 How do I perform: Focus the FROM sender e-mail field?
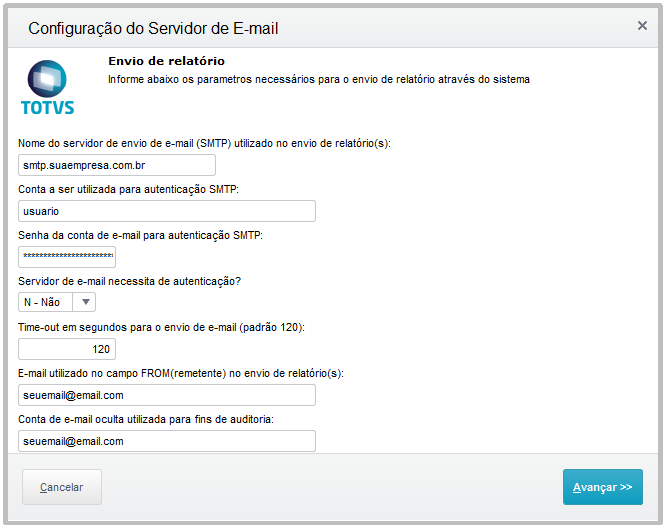167,395
